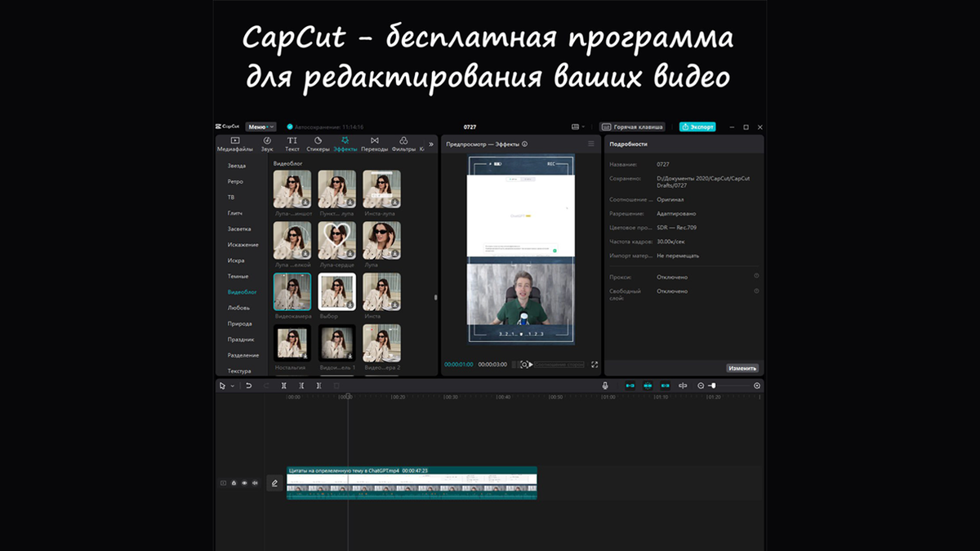Open the Текст tab
Screen dimensions: 980x551
click(x=292, y=144)
